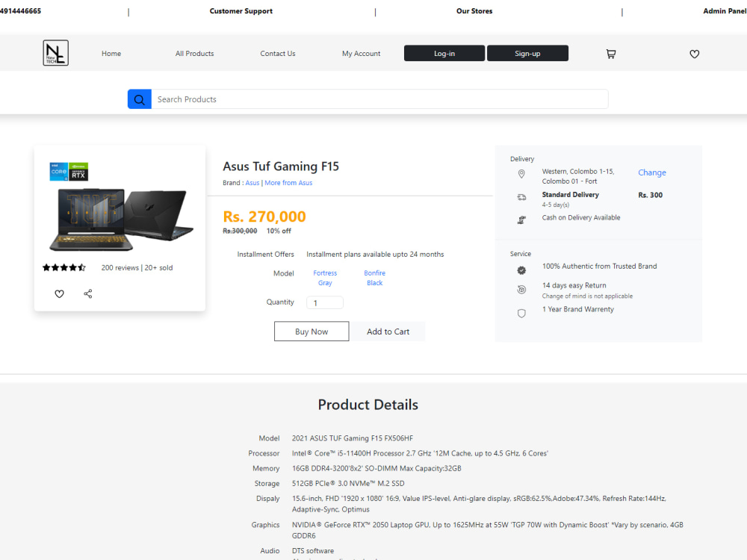The width and height of the screenshot is (747, 560).
Task: Click the delivery location pin icon
Action: click(521, 174)
